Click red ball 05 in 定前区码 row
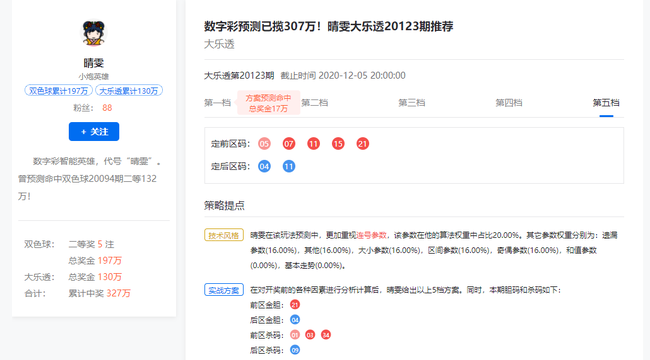Viewport: 650px width, 360px height. (264, 144)
